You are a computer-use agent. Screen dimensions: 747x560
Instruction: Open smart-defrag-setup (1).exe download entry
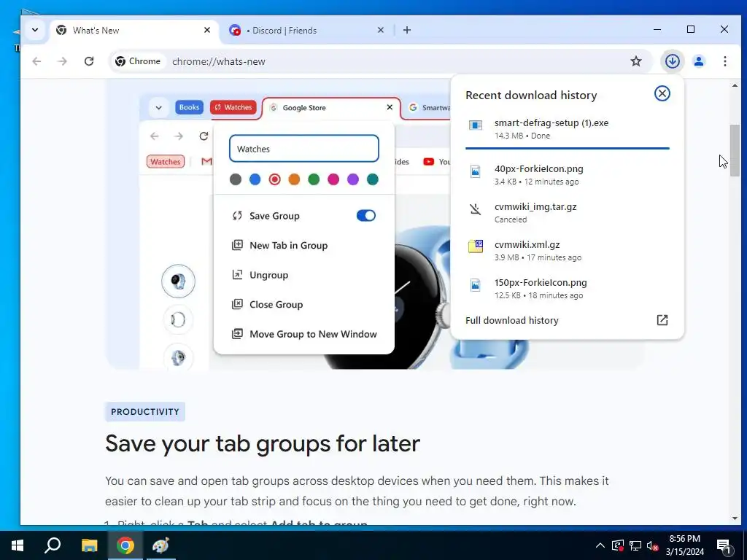(x=567, y=128)
